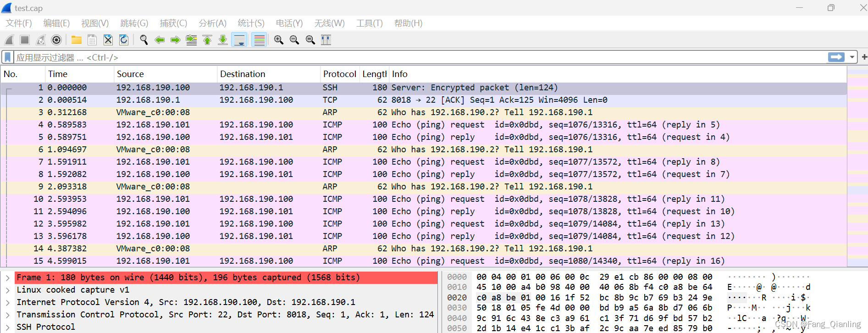Image resolution: width=868 pixels, height=333 pixels.
Task: Expand the SSH Protocol row
Action: tap(8, 327)
